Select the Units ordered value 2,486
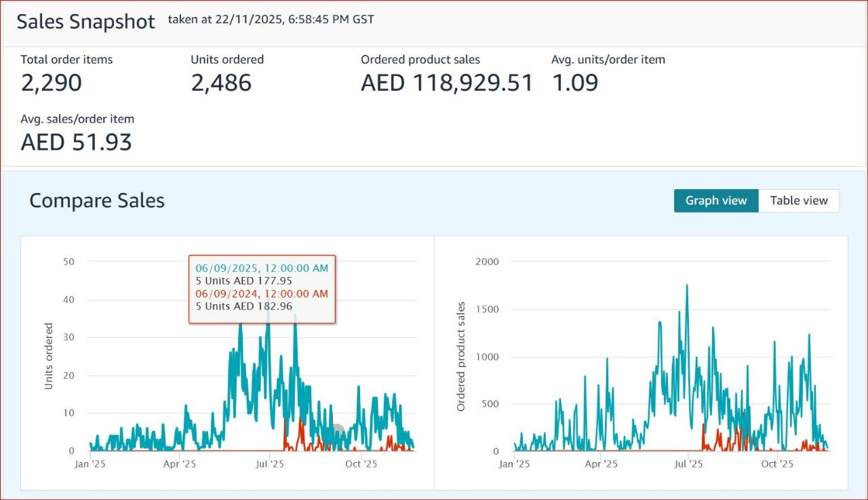The height and width of the screenshot is (500, 868). 221,83
